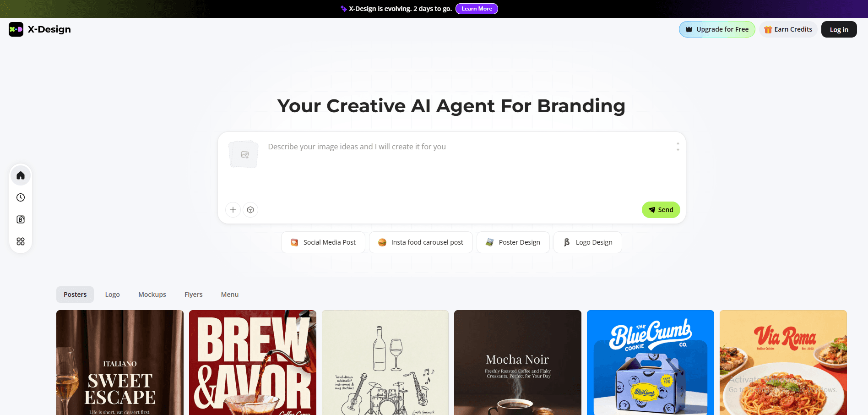
Task: Click the Learn More banner button
Action: coord(477,9)
